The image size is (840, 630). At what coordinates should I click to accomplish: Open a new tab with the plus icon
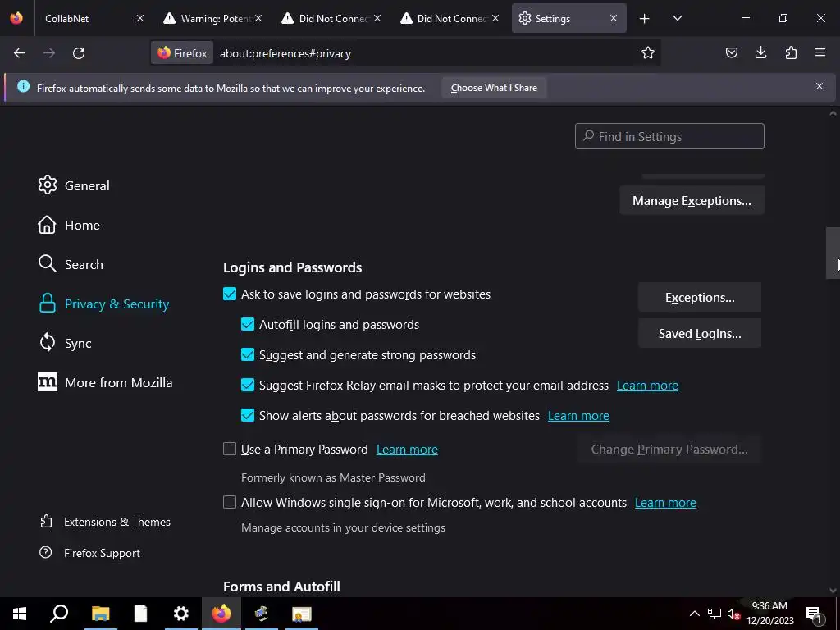(x=644, y=19)
